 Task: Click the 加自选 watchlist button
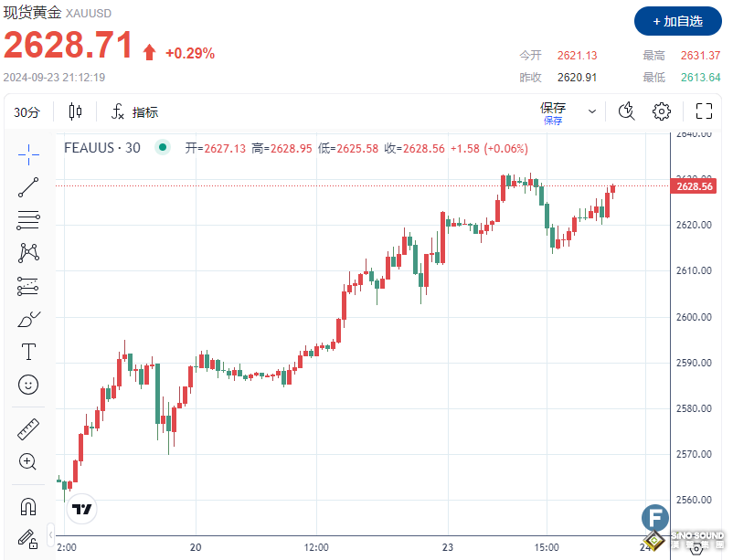coord(677,21)
